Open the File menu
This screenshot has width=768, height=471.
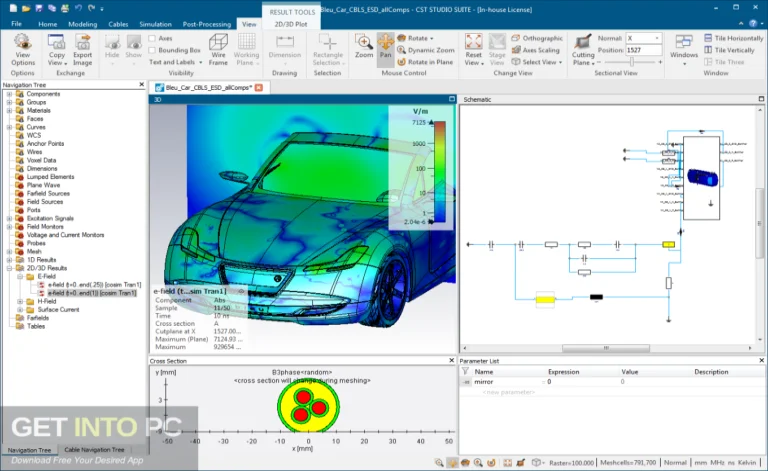pos(16,24)
